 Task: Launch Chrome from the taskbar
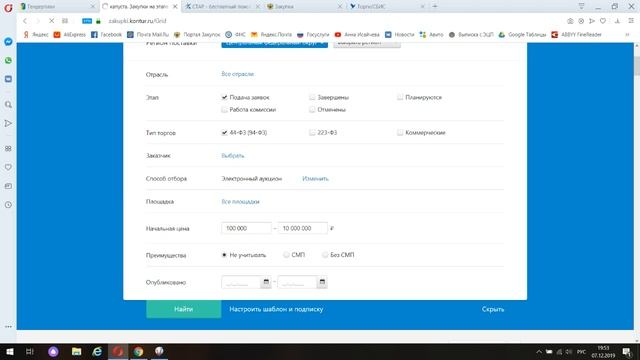click(138, 351)
